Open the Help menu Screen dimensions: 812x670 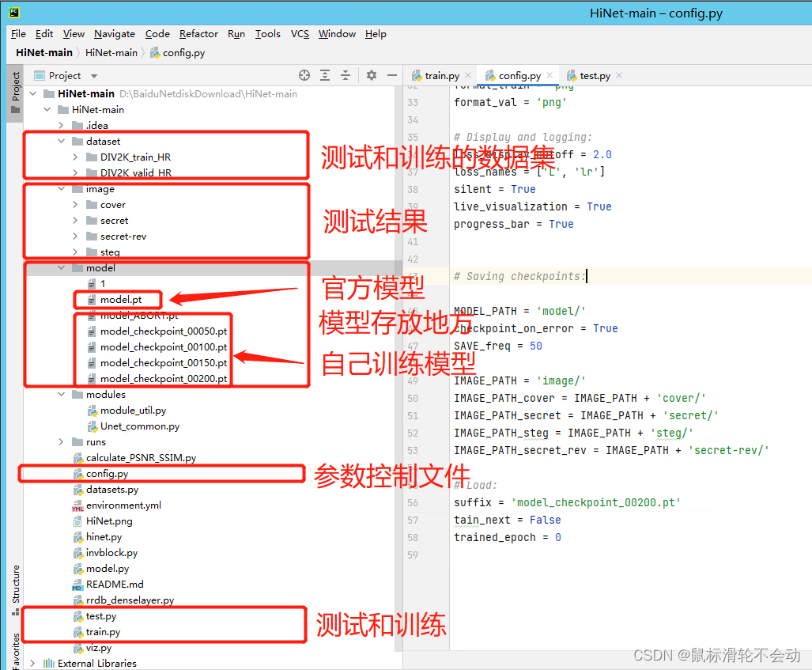[376, 34]
